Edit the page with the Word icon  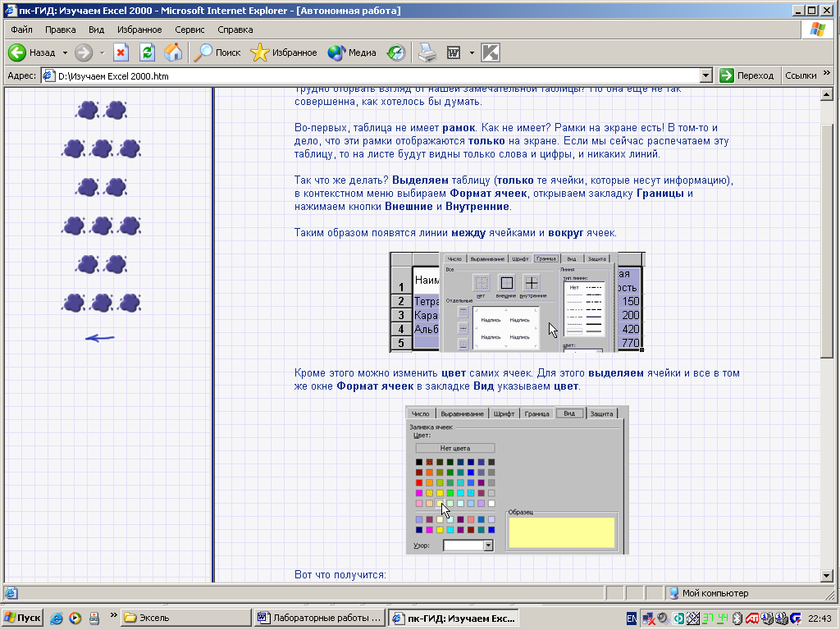(x=453, y=52)
